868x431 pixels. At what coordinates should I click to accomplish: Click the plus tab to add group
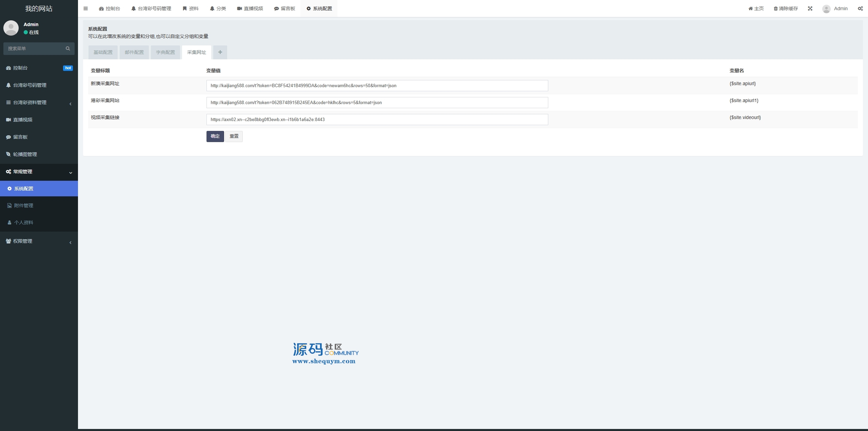click(x=220, y=52)
